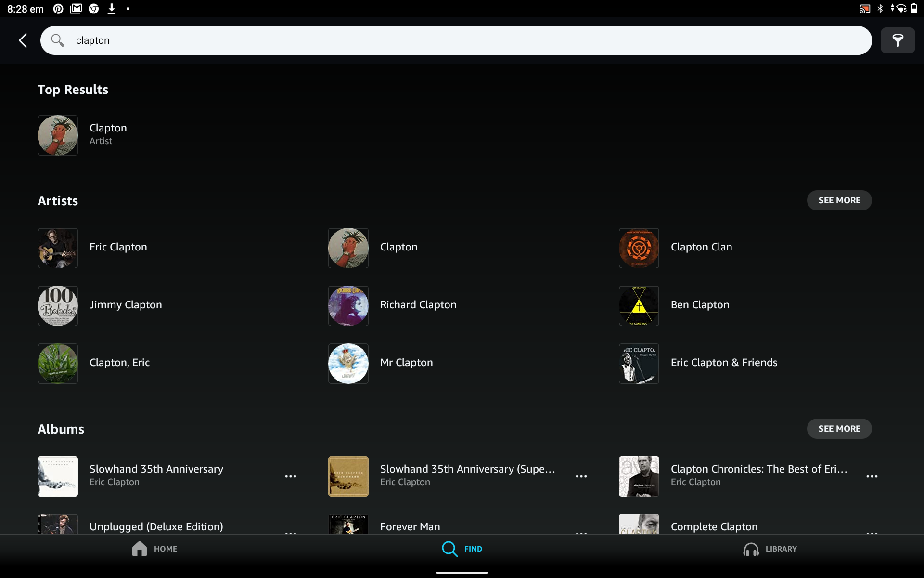Open more options for Slowhand Super Deluxe album

pos(581,476)
